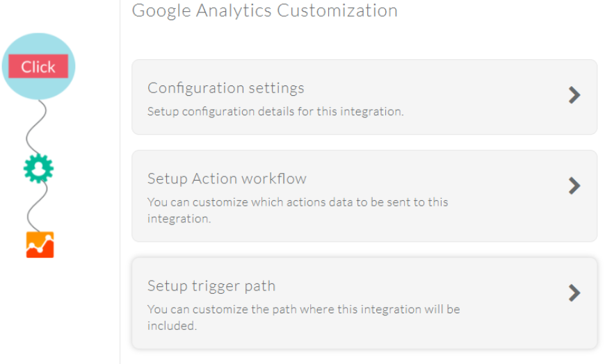
Task: Click "You can customize which actions data" description
Action: click(x=298, y=210)
